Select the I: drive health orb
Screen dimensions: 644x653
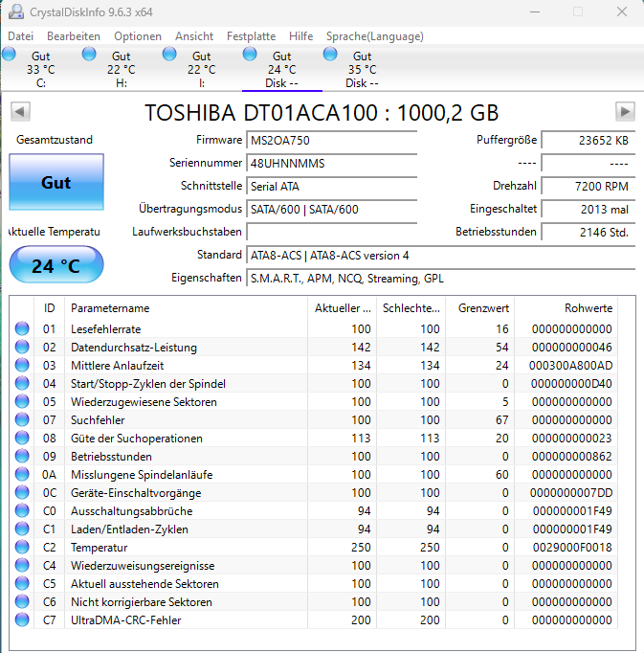pos(169,55)
